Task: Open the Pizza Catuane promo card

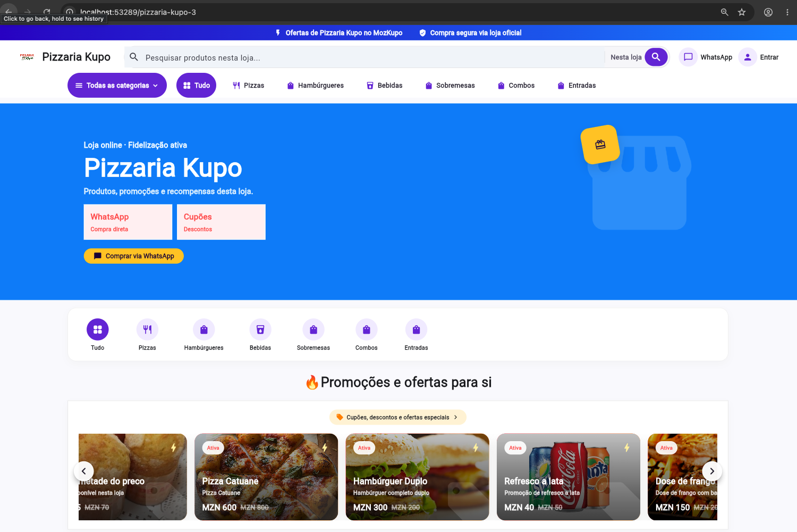Action: pyautogui.click(x=266, y=477)
